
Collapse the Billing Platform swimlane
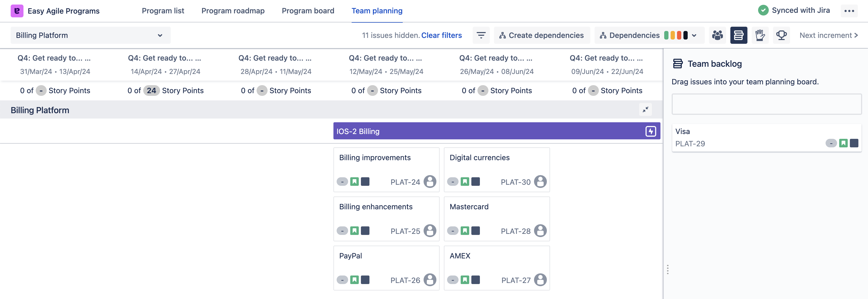click(x=645, y=109)
